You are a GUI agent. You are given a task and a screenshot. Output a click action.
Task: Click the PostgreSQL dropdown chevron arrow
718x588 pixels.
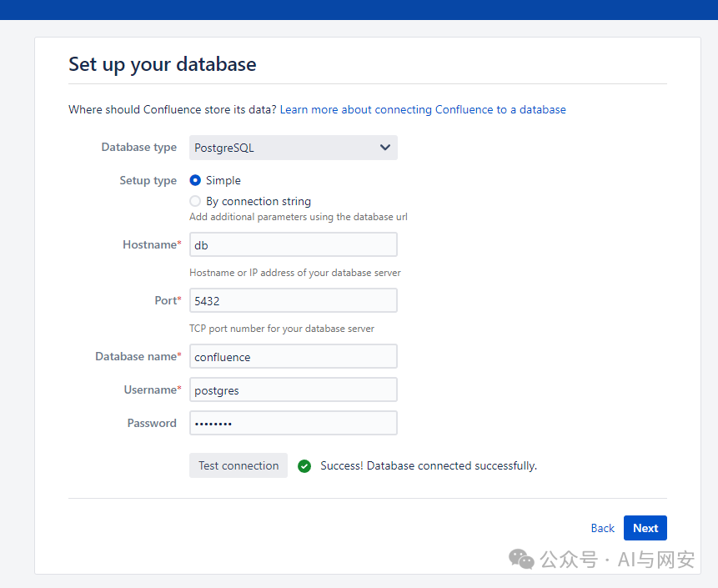pyautogui.click(x=385, y=148)
